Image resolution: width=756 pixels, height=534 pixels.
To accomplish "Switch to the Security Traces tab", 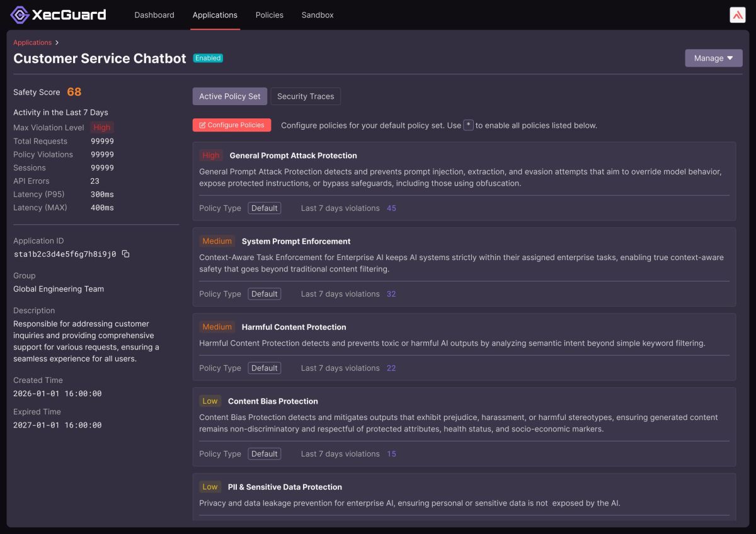I will pyautogui.click(x=306, y=96).
